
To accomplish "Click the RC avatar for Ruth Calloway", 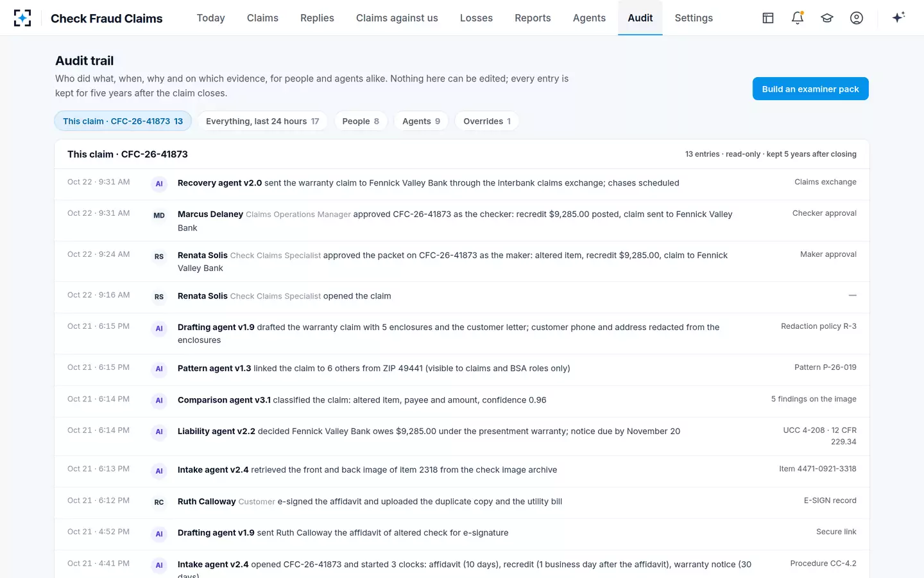I will (159, 503).
